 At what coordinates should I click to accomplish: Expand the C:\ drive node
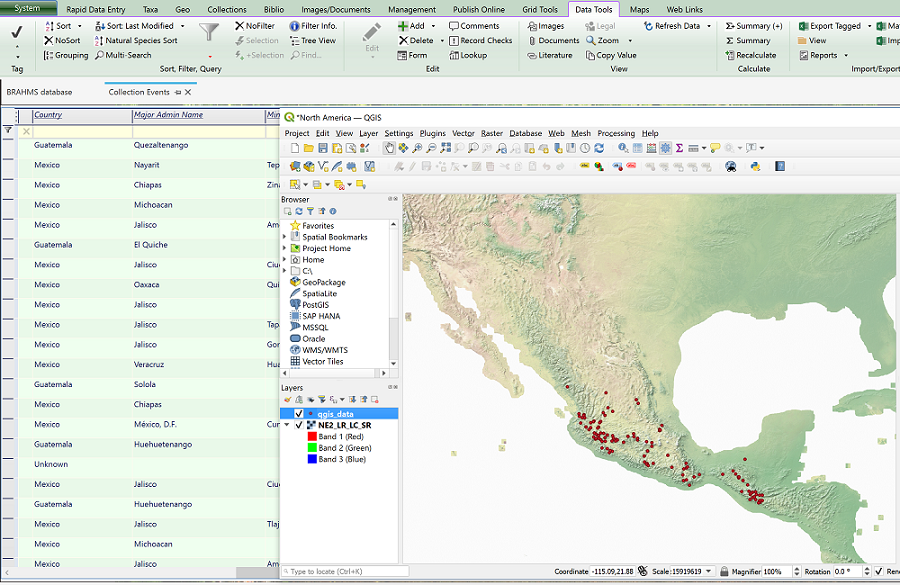(x=285, y=271)
